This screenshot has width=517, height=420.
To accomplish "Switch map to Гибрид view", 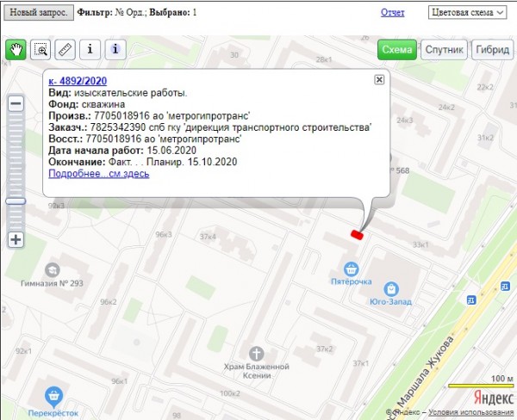I will click(491, 50).
